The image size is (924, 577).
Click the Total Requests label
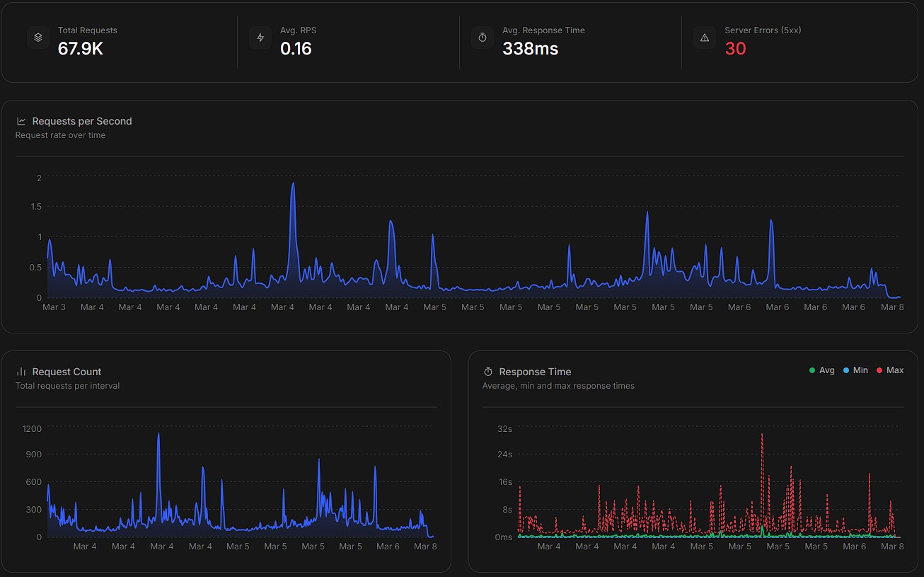[x=88, y=30]
